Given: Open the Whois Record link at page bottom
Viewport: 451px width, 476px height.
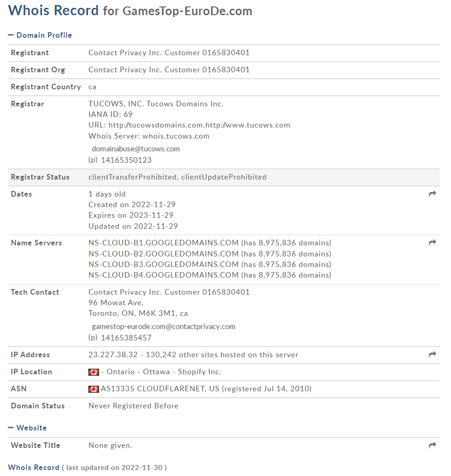Looking at the screenshot, I should (34, 468).
